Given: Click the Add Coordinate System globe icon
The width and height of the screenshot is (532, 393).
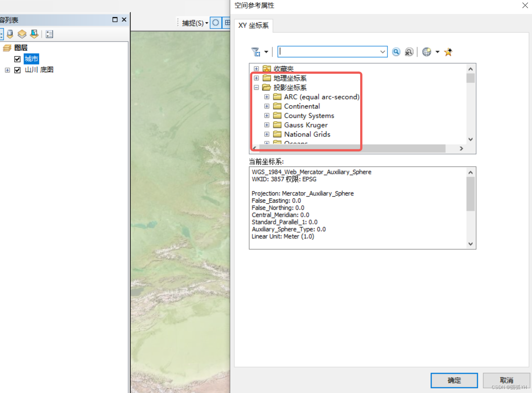Looking at the screenshot, I should pos(427,52).
